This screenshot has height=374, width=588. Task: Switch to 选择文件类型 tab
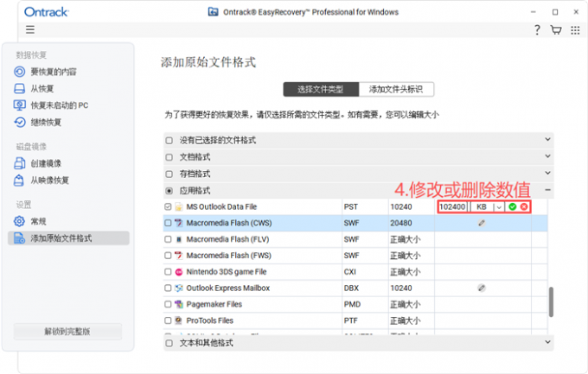pos(321,90)
